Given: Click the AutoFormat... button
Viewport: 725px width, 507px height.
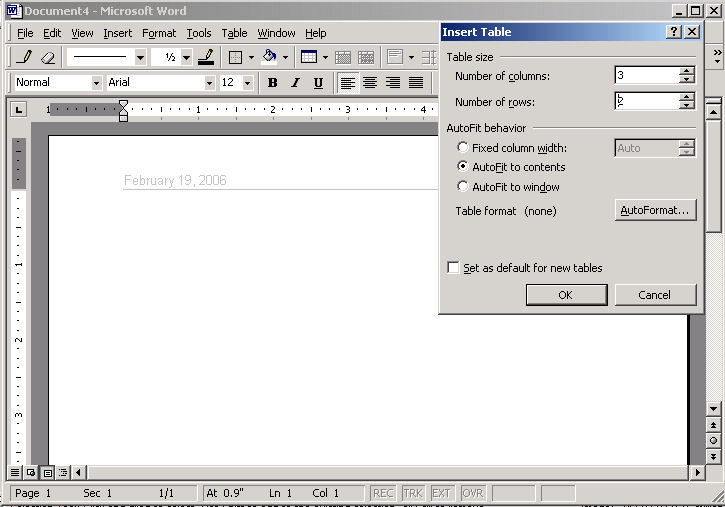Looking at the screenshot, I should click(655, 211).
